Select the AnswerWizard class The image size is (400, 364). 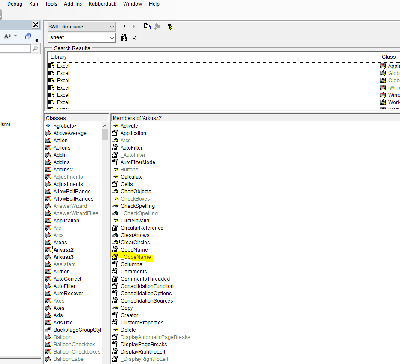(70, 206)
